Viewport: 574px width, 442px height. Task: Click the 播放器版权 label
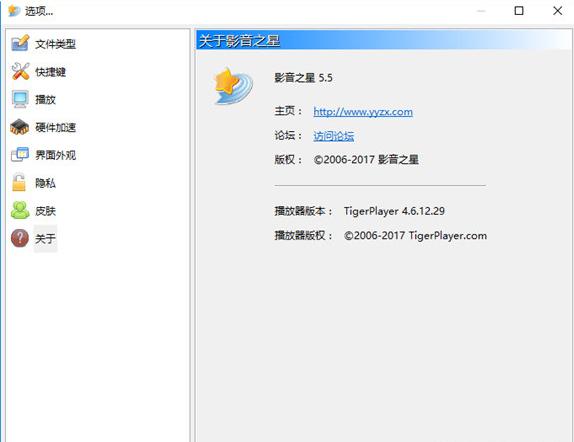(303, 235)
